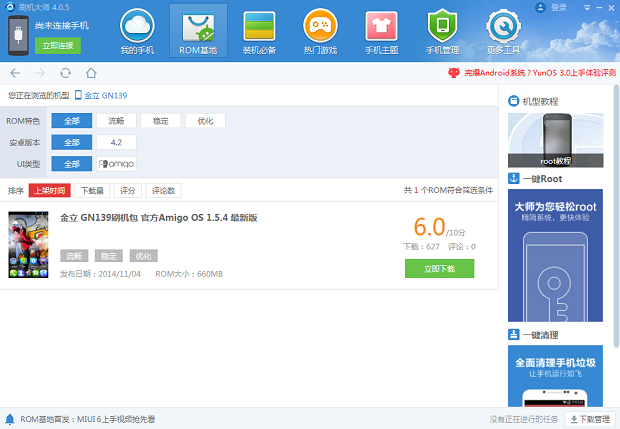Click the 登录 login text
The height and width of the screenshot is (429, 620).
click(559, 8)
